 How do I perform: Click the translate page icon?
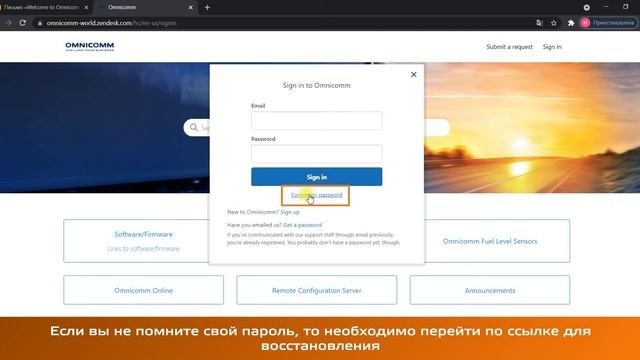pyautogui.click(x=539, y=23)
